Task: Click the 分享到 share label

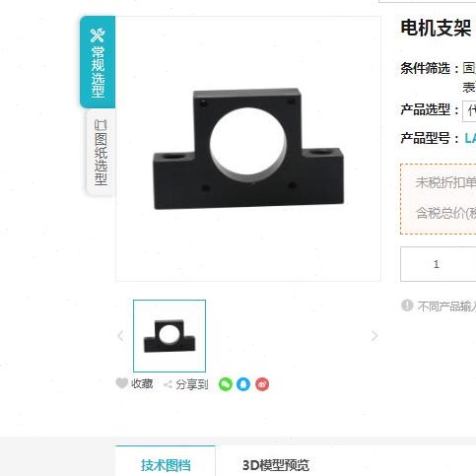Action: click(192, 384)
